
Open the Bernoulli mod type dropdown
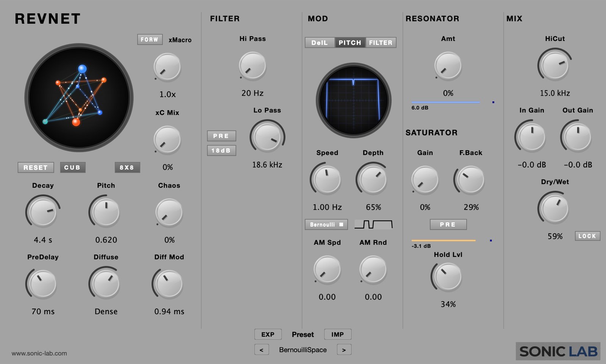pos(326,224)
